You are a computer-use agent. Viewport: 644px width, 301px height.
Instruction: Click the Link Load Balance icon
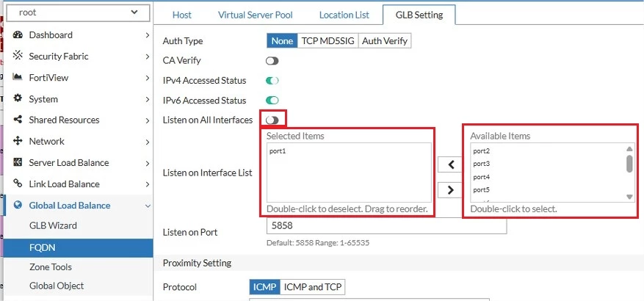(x=18, y=184)
